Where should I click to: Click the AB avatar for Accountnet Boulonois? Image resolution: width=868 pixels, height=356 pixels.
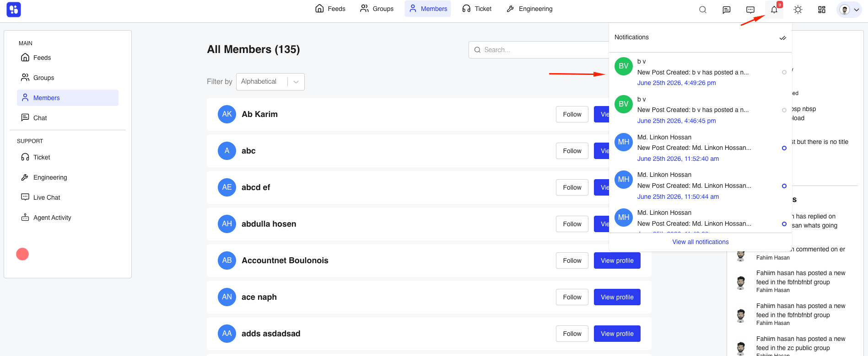[x=227, y=260]
